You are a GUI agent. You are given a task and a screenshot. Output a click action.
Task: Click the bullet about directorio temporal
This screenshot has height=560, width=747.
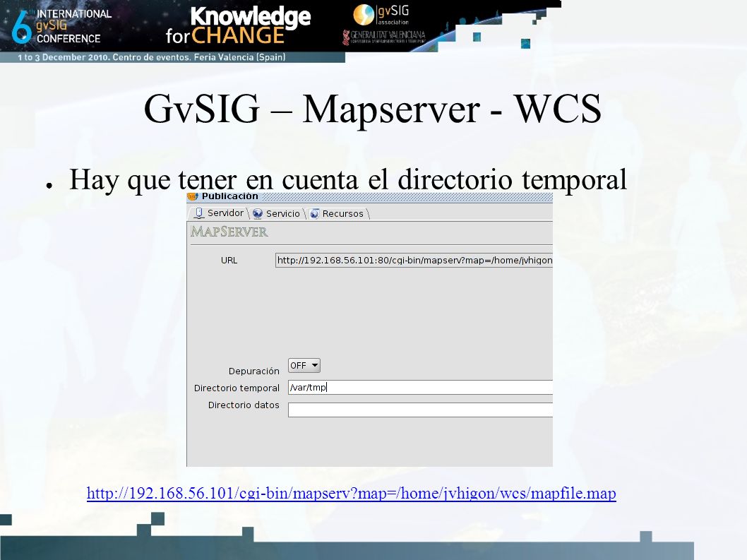pyautogui.click(x=348, y=179)
